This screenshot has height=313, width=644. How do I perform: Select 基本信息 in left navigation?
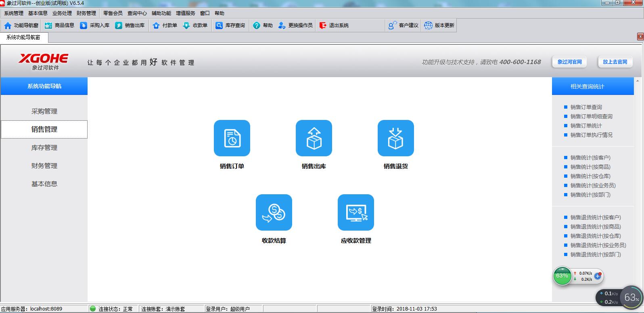(x=44, y=184)
